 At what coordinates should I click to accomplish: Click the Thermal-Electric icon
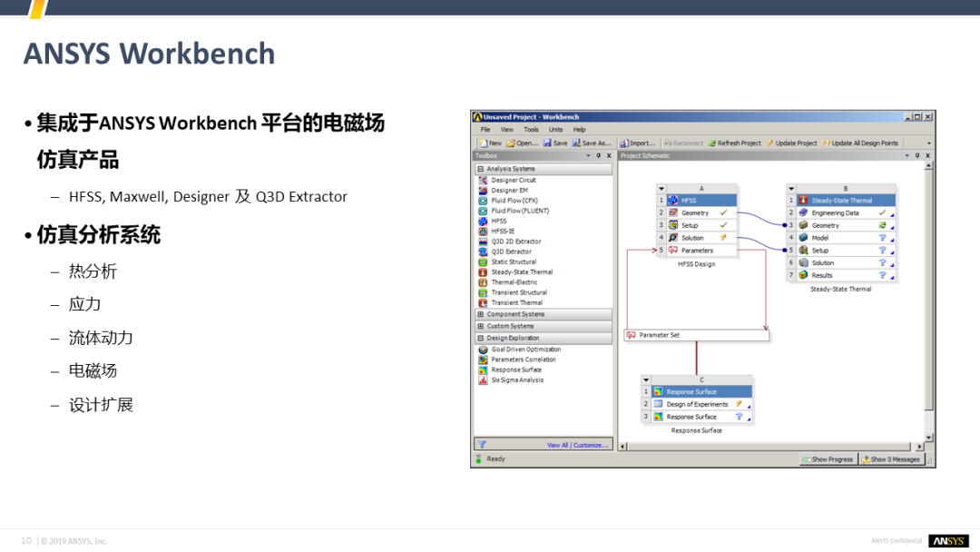coord(483,282)
